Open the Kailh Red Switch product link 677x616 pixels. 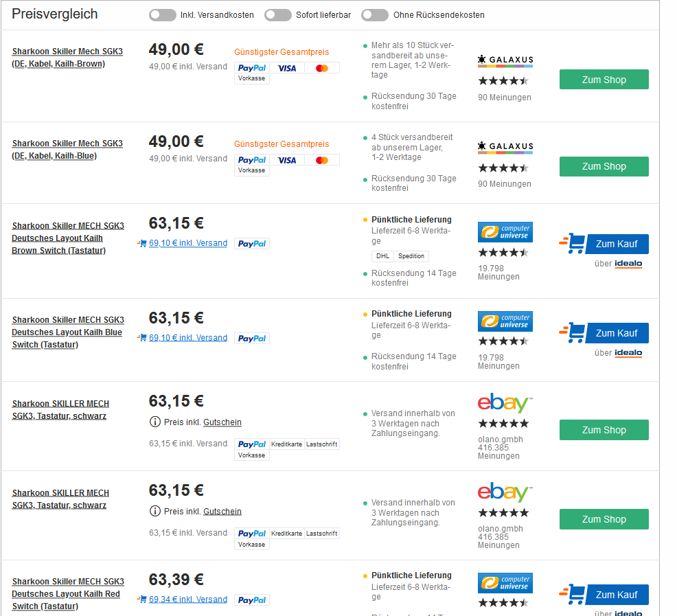coord(67,594)
